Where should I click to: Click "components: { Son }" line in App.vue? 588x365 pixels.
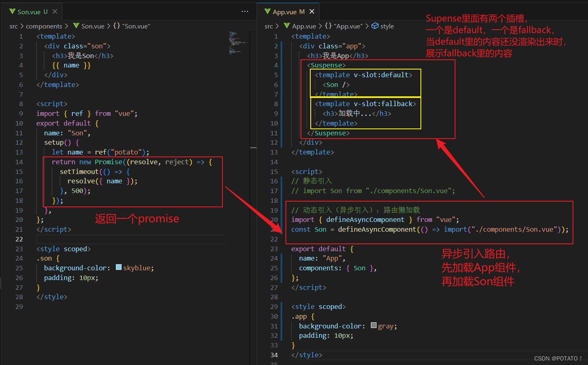[338, 268]
